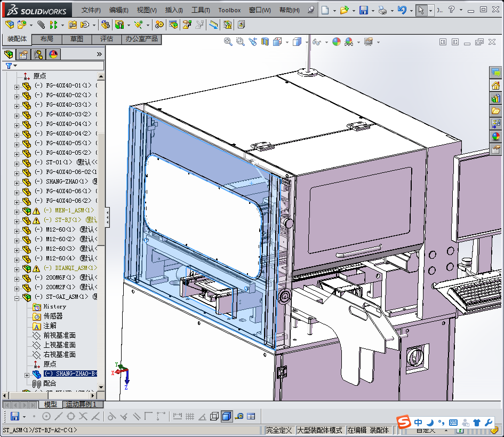Click the Save icon in title toolbar
This screenshot has width=504, height=437.
[364, 10]
